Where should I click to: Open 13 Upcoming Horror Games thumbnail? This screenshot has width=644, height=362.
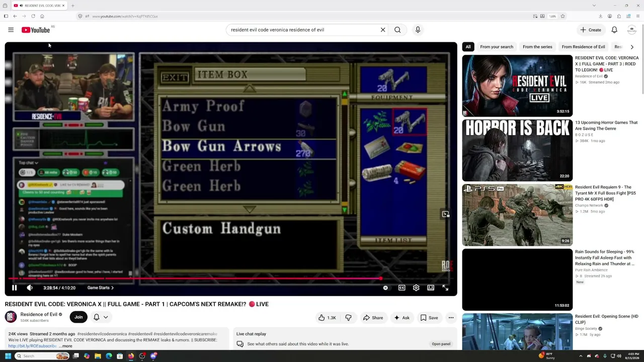tap(517, 150)
